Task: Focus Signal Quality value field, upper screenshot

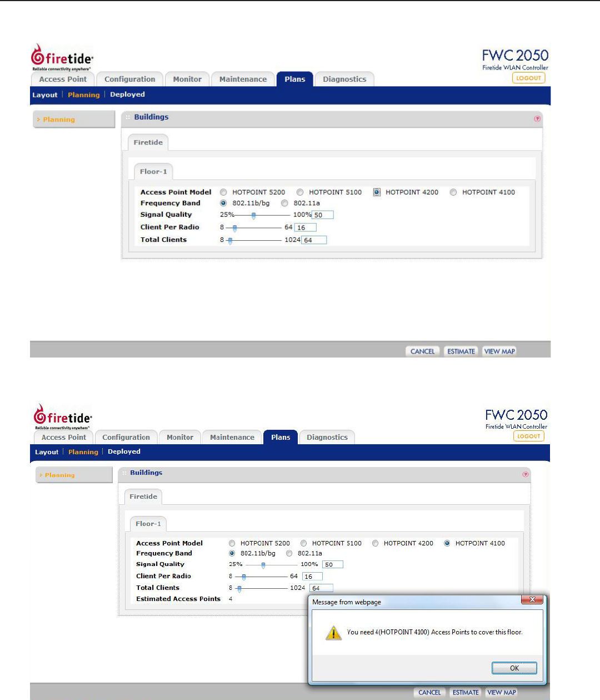Action: tap(323, 215)
